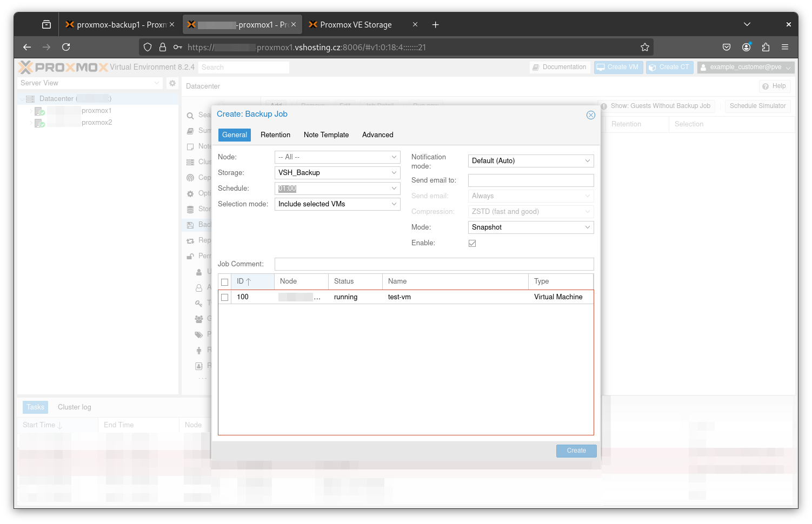812x524 pixels.
Task: Click the Proxmox search box
Action: click(x=243, y=68)
